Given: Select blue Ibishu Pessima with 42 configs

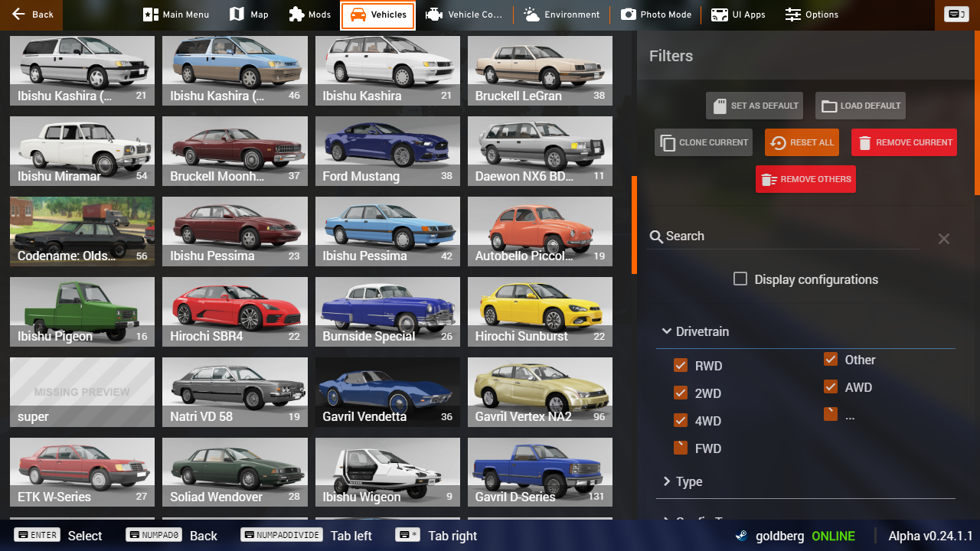Looking at the screenshot, I should point(387,231).
